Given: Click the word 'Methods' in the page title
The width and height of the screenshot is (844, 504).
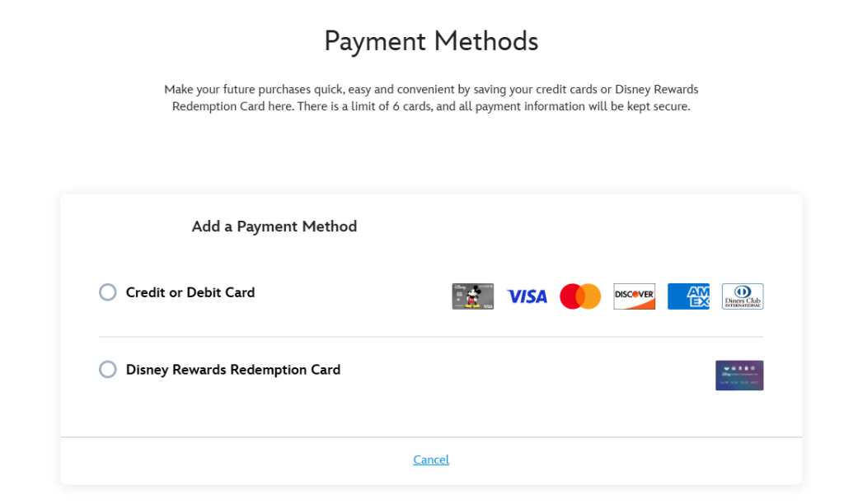Looking at the screenshot, I should [x=486, y=41].
